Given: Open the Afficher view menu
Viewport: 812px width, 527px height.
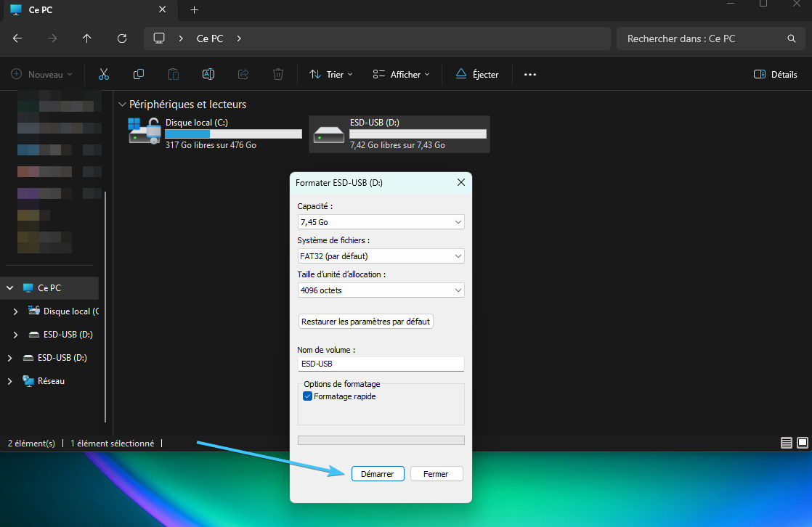Looking at the screenshot, I should coord(401,75).
